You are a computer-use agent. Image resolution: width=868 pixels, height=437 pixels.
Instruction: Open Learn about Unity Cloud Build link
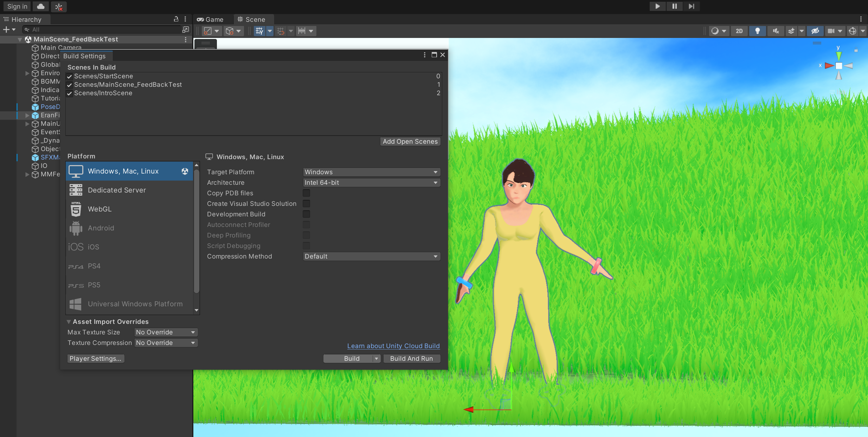click(393, 346)
